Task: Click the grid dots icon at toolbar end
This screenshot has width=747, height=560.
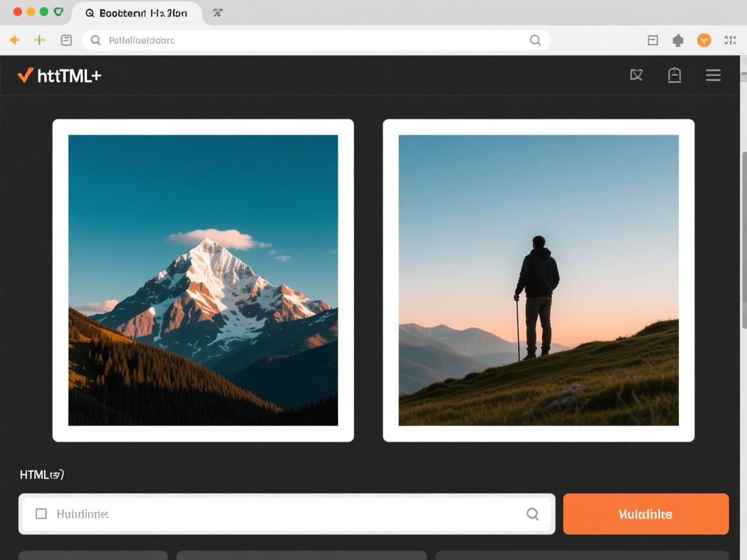Action: pyautogui.click(x=730, y=40)
